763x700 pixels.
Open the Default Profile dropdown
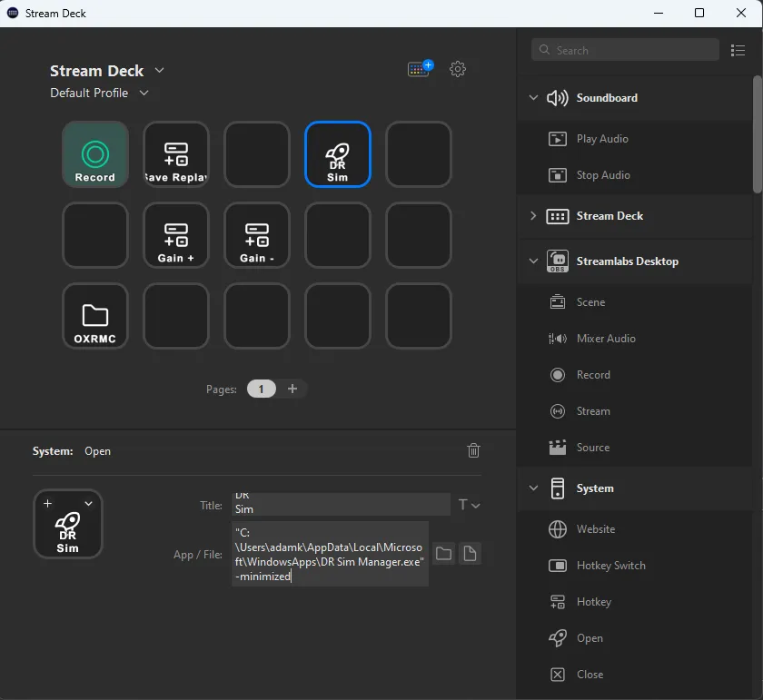144,93
